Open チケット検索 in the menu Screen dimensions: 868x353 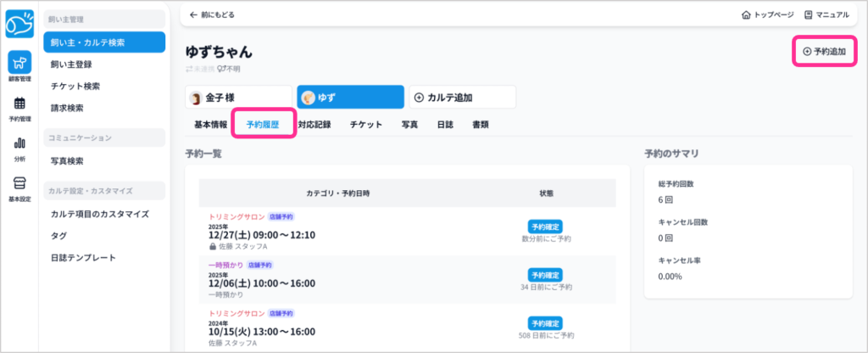click(75, 86)
